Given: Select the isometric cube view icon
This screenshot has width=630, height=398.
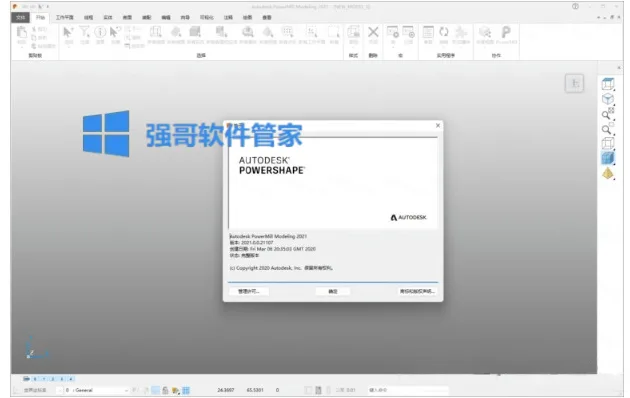Looking at the screenshot, I should (608, 99).
